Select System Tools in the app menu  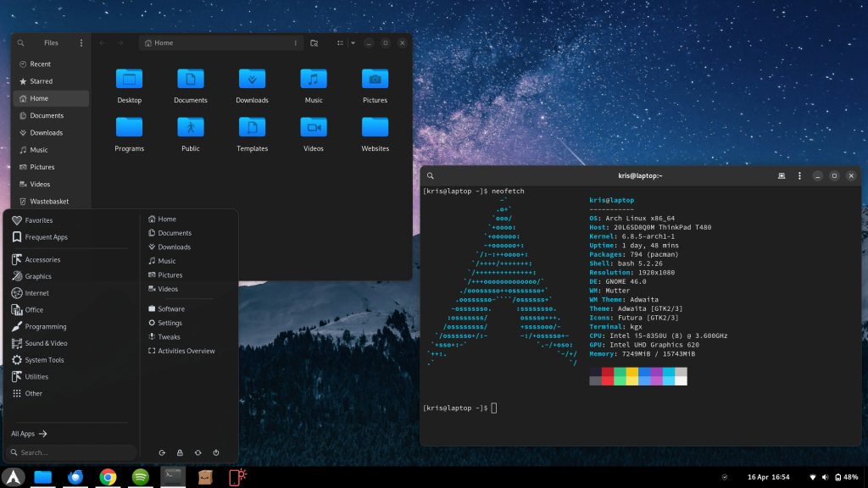pos(44,360)
